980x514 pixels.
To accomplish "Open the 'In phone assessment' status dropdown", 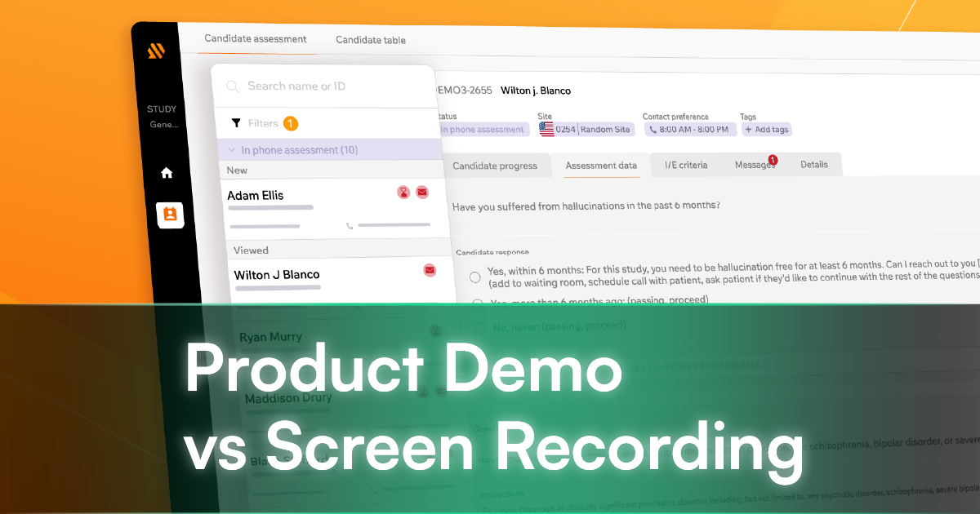I will tap(482, 129).
